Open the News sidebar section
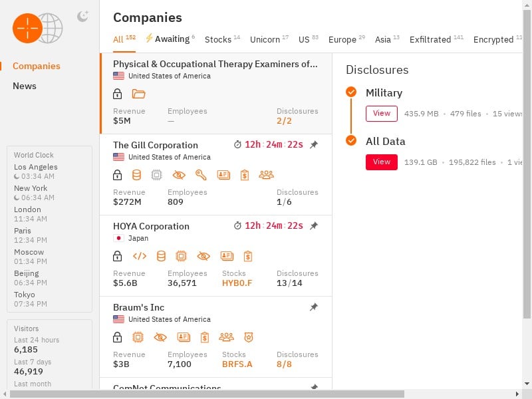Viewport: 532px width, 399px height. coord(25,86)
